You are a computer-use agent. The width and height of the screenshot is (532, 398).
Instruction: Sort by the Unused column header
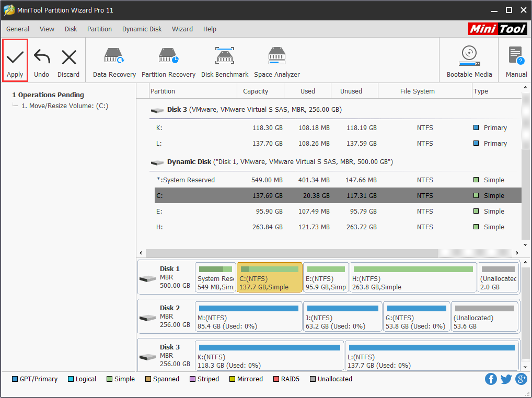[354, 91]
